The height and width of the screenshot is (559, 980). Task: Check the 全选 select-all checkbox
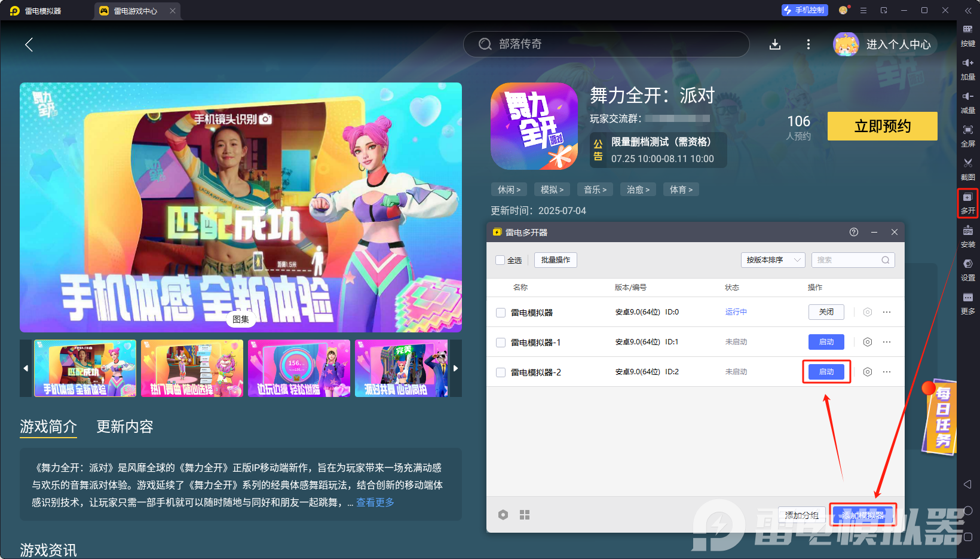[x=500, y=260]
